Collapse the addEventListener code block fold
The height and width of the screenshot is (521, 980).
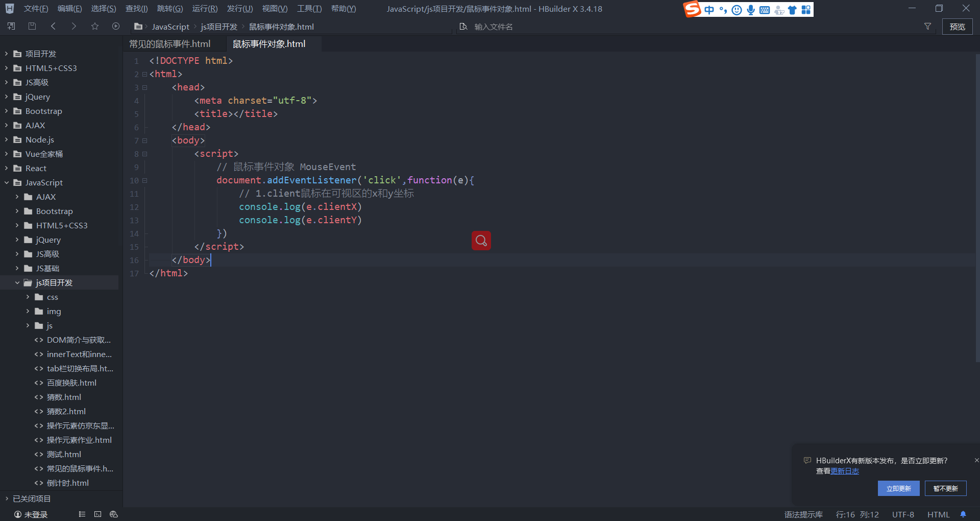click(144, 180)
